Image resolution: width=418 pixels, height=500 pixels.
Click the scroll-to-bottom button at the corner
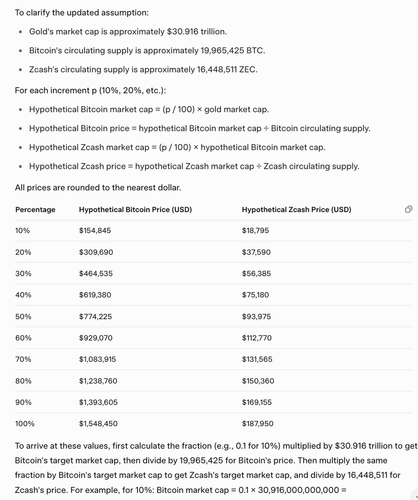(415, 496)
